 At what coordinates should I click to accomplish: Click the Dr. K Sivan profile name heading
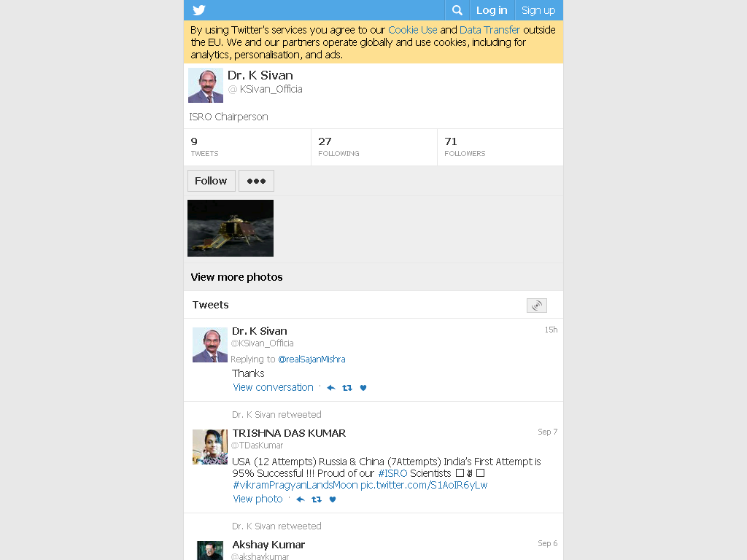click(260, 75)
